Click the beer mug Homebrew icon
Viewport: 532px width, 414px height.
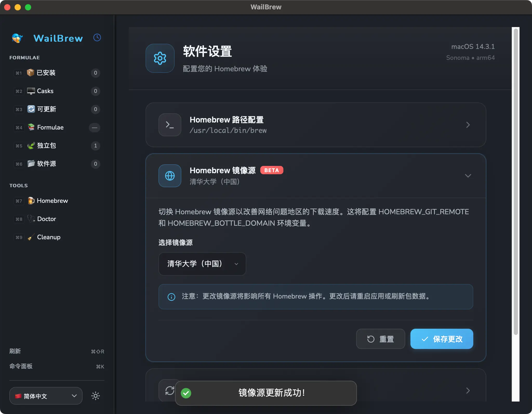pos(31,200)
